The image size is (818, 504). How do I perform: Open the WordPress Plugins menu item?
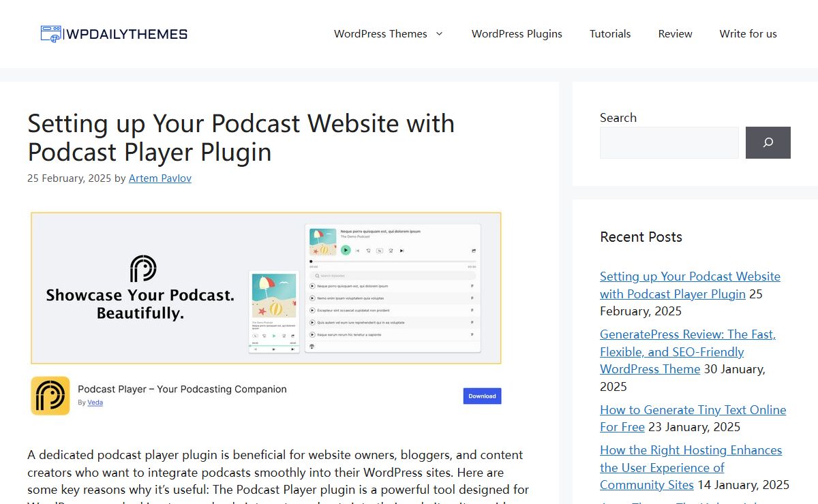coord(517,34)
